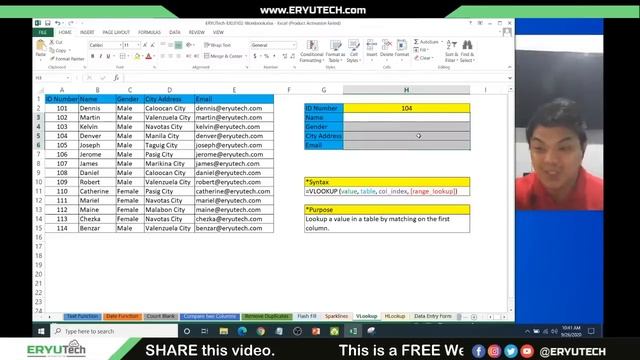Apply Percent Style
The width and height of the screenshot is (640, 360).
(x=267, y=56)
